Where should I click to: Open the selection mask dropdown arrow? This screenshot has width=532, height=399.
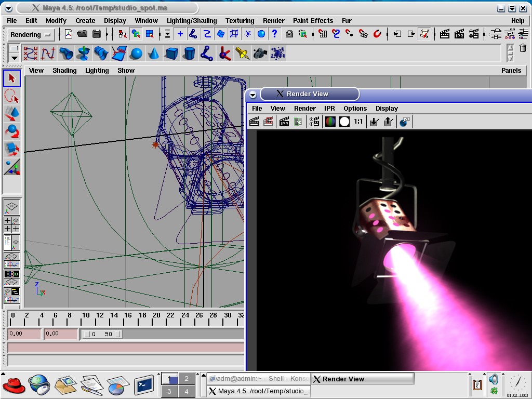point(167,34)
